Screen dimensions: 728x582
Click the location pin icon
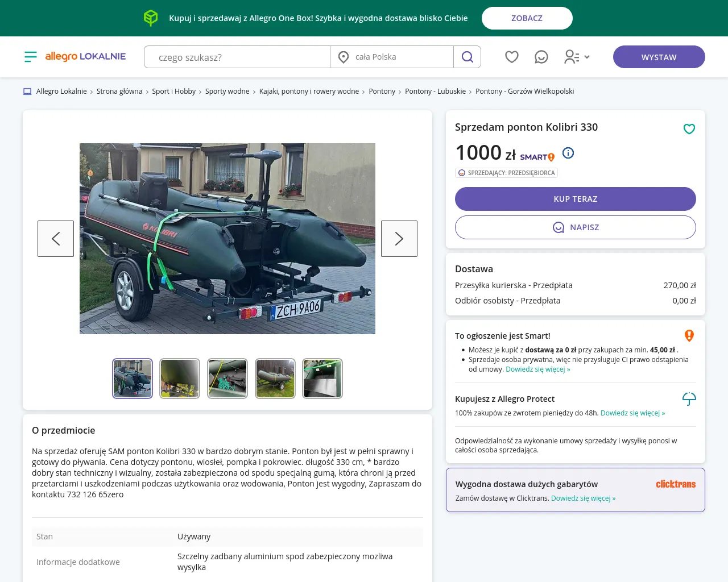tap(344, 57)
